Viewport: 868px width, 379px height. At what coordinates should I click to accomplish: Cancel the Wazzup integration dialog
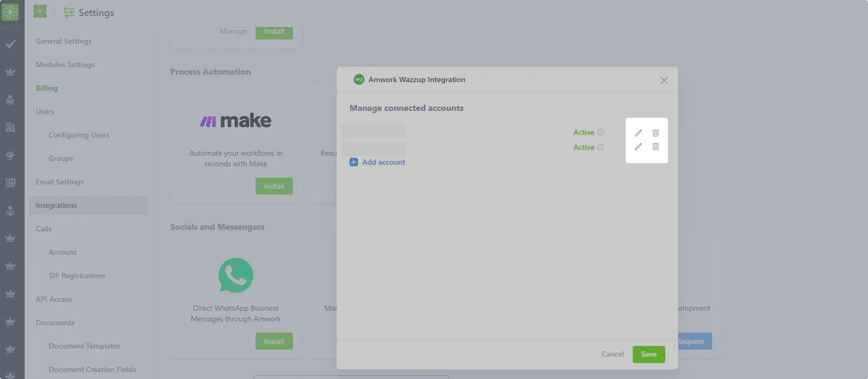tap(612, 354)
